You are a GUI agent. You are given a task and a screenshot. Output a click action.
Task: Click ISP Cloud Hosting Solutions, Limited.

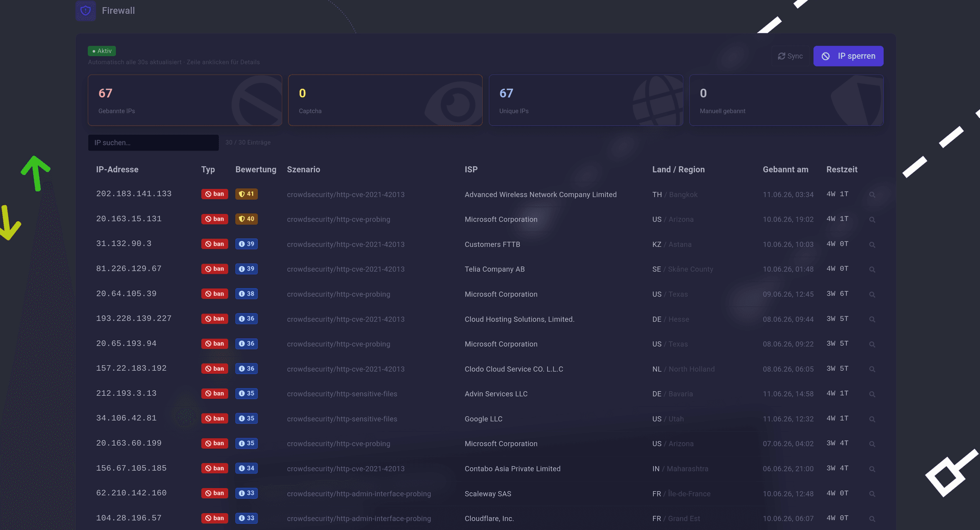(520, 319)
